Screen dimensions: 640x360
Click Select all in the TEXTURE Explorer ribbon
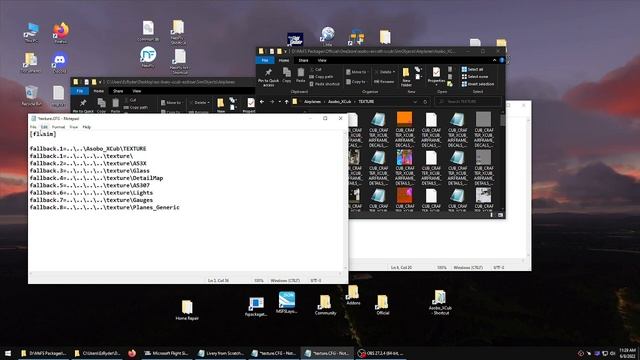click(472, 69)
